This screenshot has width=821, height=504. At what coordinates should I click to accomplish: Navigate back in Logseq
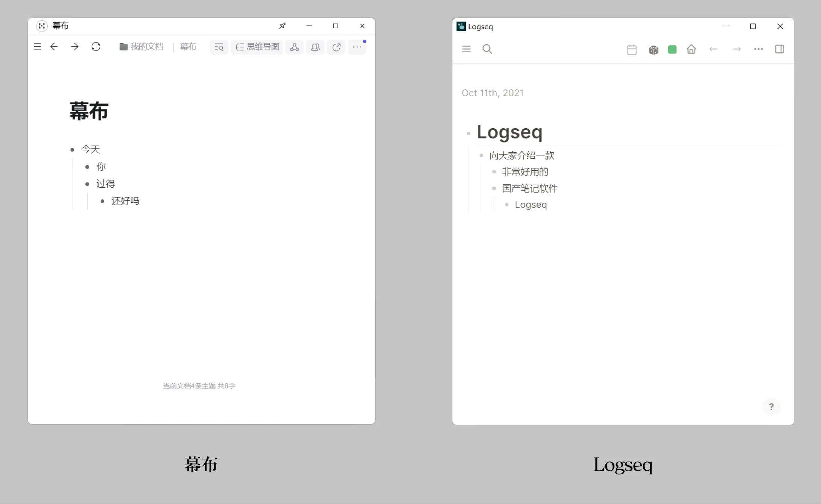click(x=713, y=49)
